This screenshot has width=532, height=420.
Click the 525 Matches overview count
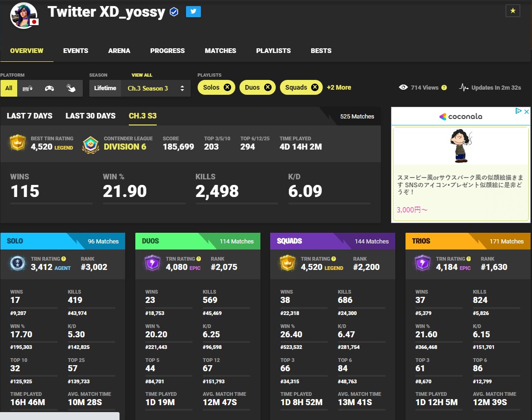click(x=357, y=116)
